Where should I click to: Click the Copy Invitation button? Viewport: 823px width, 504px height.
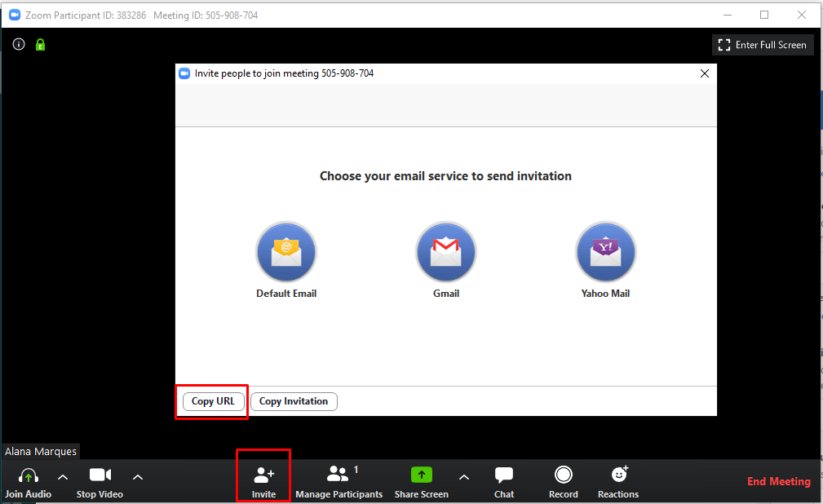[x=294, y=401]
